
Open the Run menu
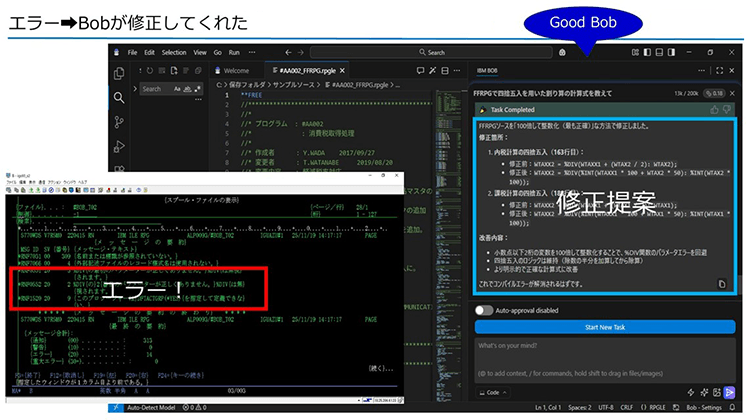tap(234, 53)
